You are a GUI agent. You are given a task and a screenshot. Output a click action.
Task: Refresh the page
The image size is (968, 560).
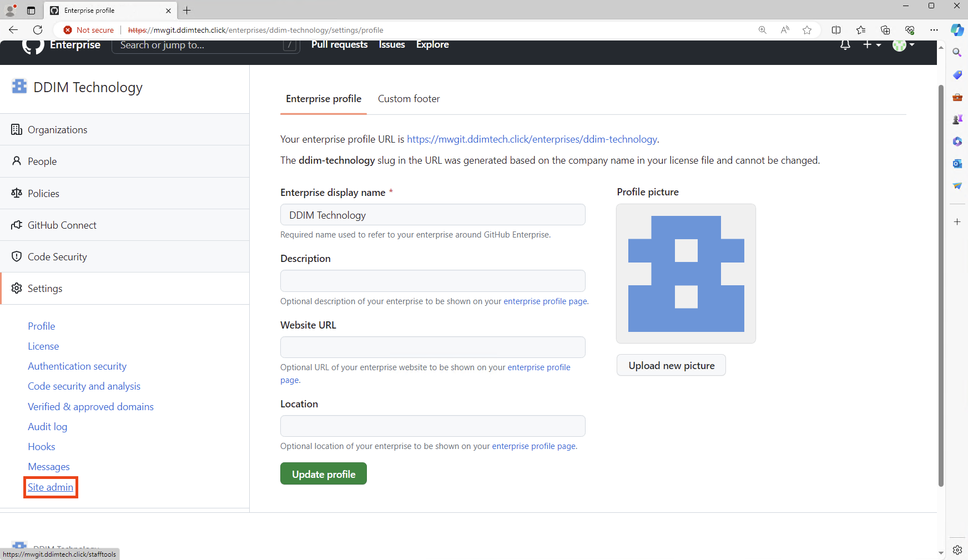click(38, 30)
